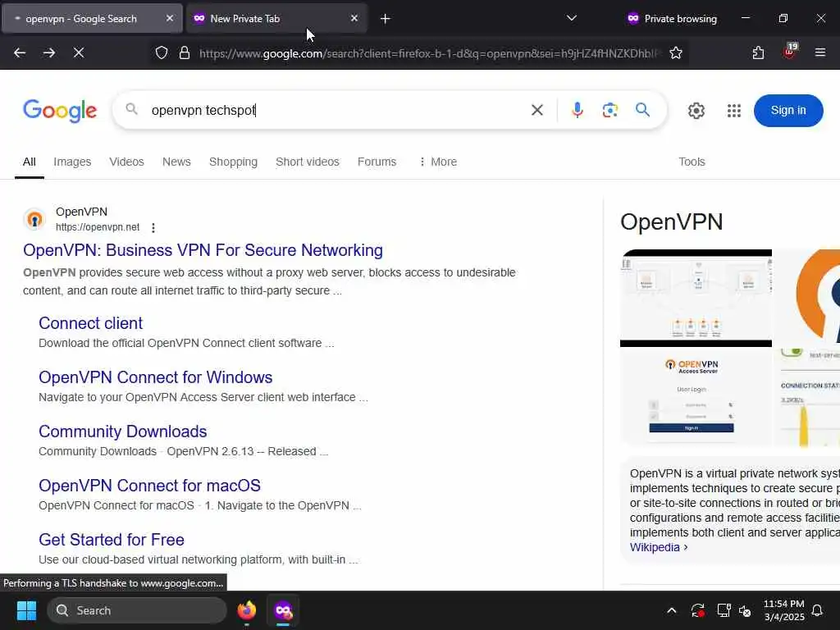Open Windows Start menu
Image resolution: width=840 pixels, height=630 pixels.
tap(26, 610)
